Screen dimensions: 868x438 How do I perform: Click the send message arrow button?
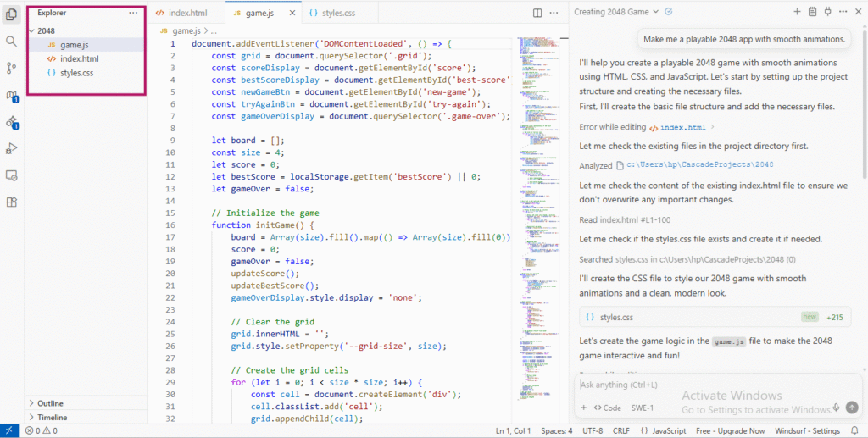coord(853,408)
